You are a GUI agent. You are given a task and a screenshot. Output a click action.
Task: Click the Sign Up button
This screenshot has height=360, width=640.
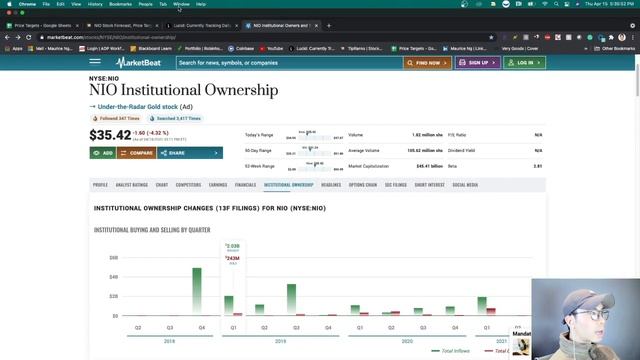[x=478, y=63]
